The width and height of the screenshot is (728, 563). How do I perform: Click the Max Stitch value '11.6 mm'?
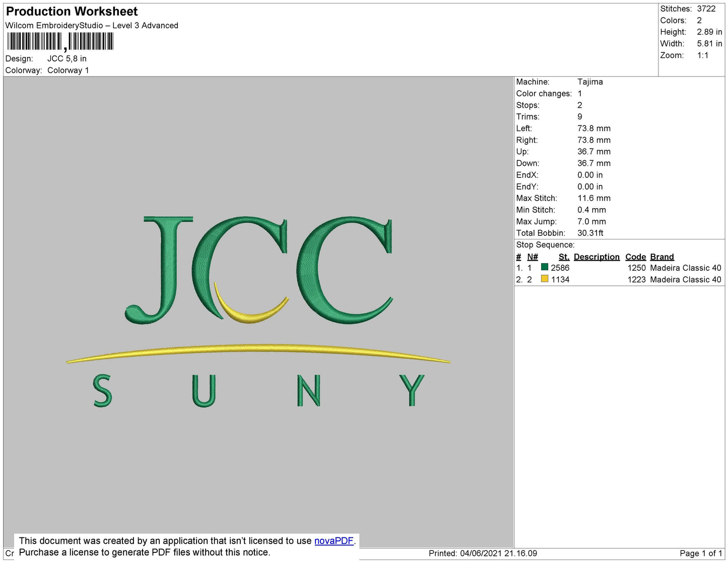pos(594,198)
